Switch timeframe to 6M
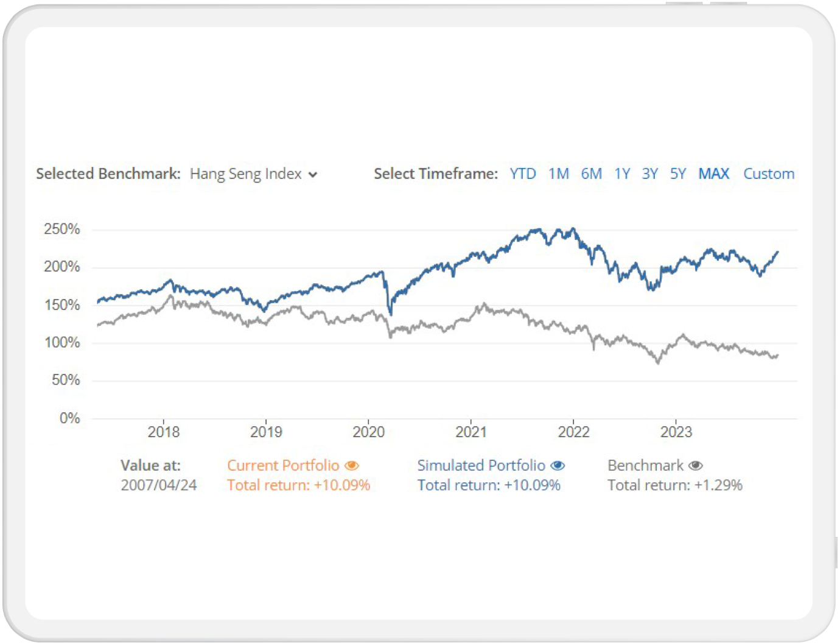This screenshot has width=840, height=643. coord(591,174)
